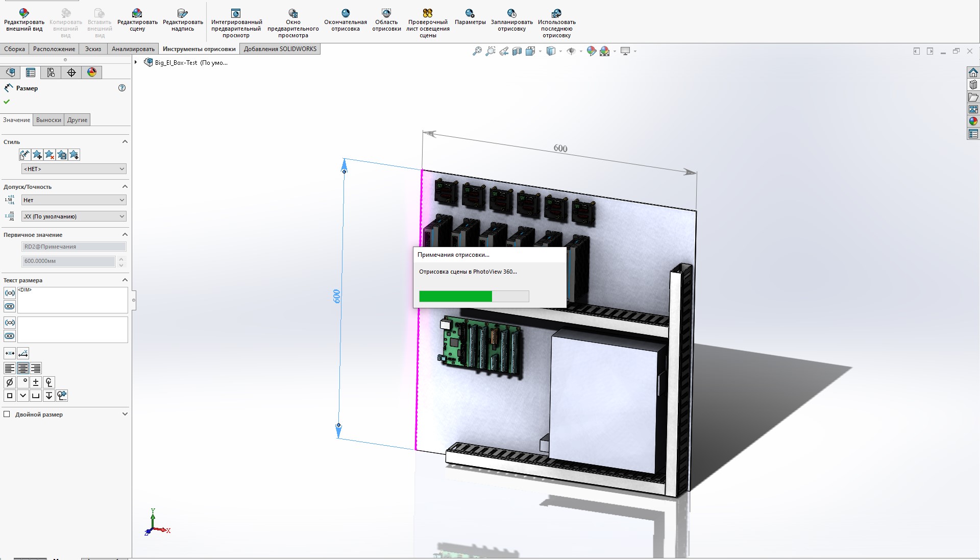Open the Добавления SOLIDWORKS ribbon tab
The width and height of the screenshot is (980, 560).
[x=280, y=49]
